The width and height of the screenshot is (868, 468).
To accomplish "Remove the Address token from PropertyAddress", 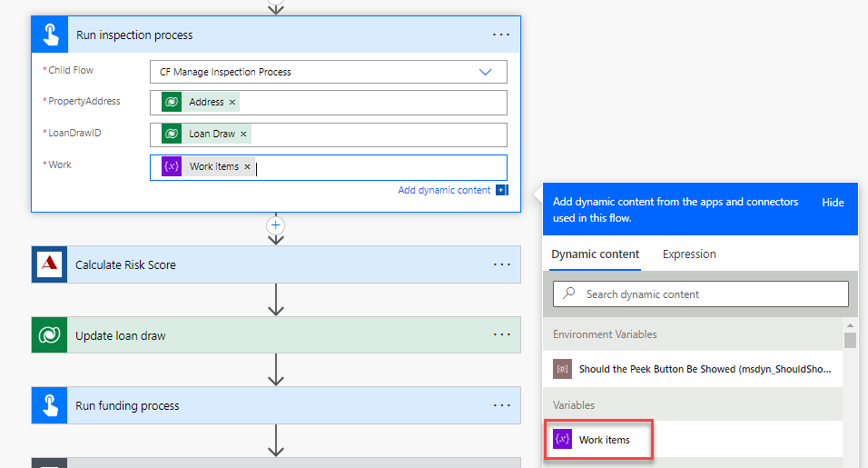I will [x=232, y=103].
